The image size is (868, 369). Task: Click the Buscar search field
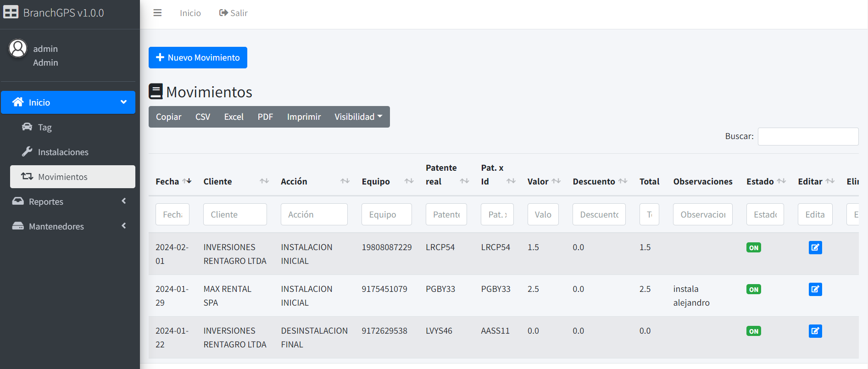tap(807, 137)
